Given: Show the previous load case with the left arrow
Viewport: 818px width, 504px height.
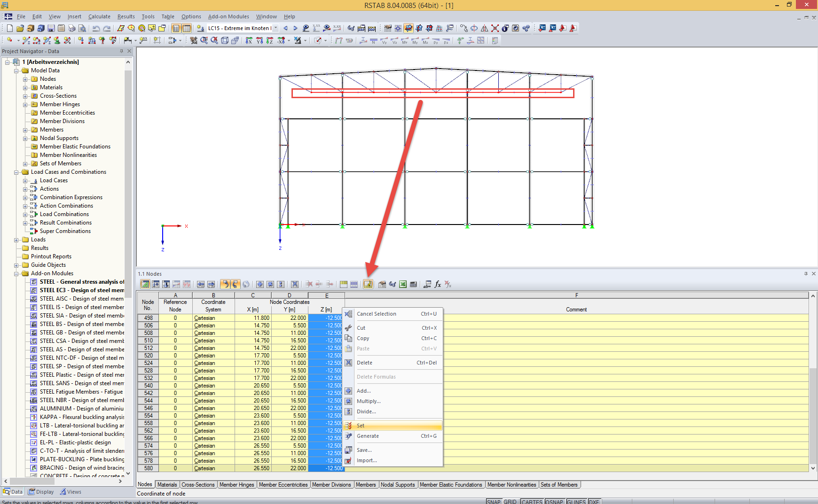Looking at the screenshot, I should [285, 28].
